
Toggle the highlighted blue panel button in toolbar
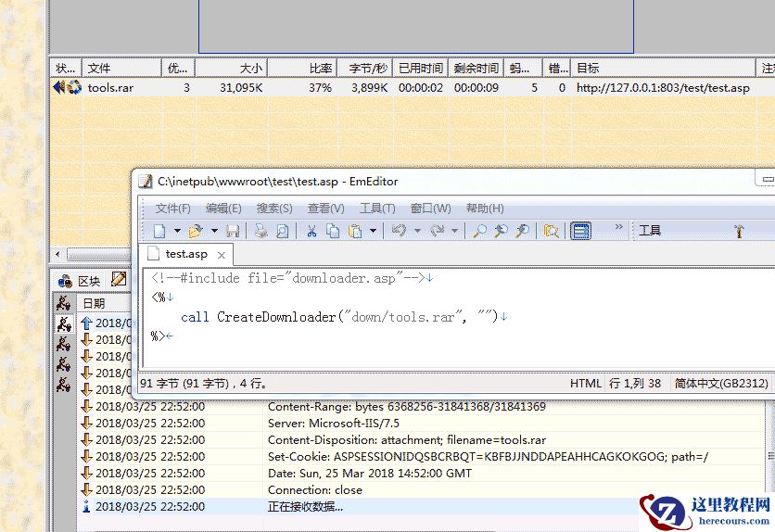580,231
